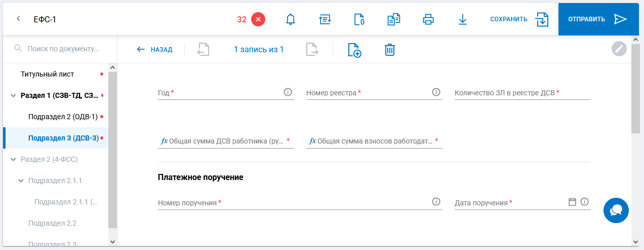This screenshot has height=250, width=644.
Task: Click the document search field
Action: coord(63,49)
